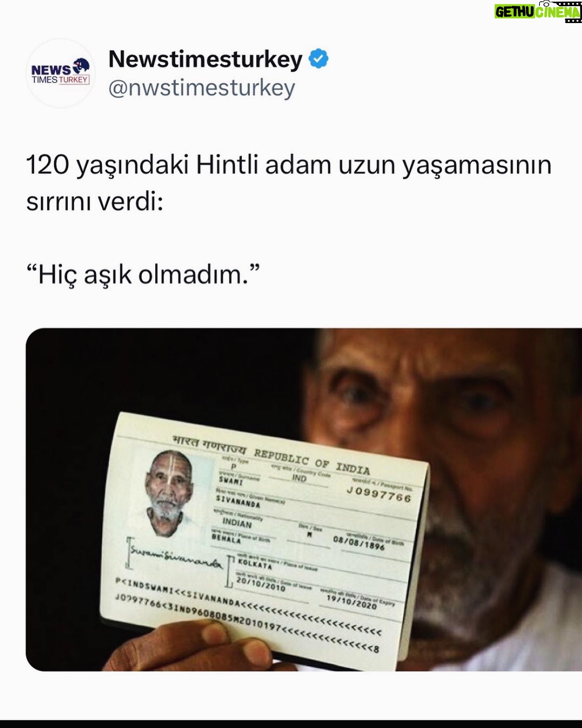Click the globe in the News Times logo

coord(81,65)
